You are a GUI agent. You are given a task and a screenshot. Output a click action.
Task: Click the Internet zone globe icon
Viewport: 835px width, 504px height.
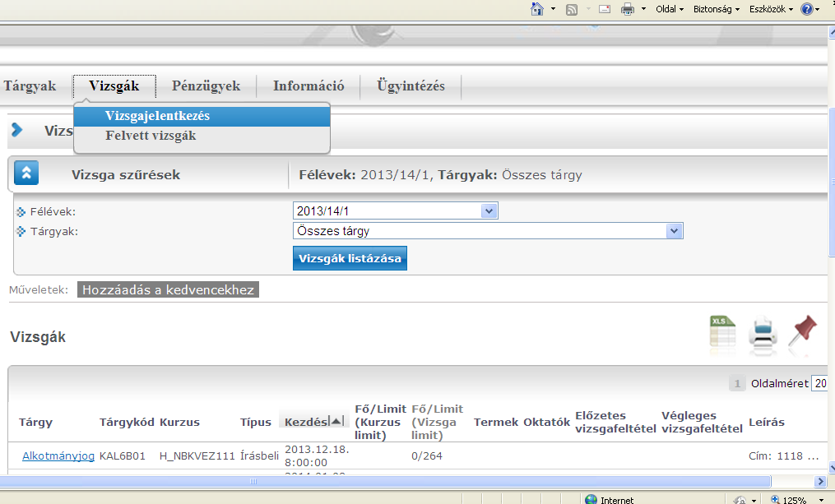click(x=591, y=499)
